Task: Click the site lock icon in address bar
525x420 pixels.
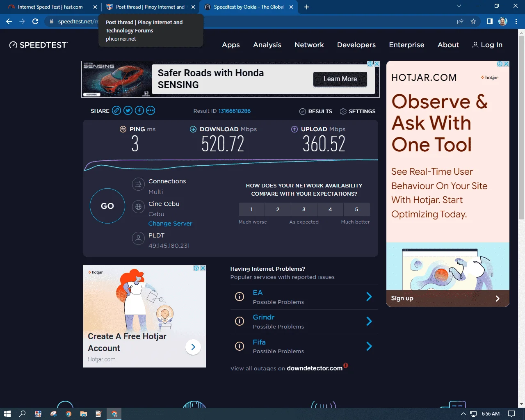Action: (x=52, y=21)
